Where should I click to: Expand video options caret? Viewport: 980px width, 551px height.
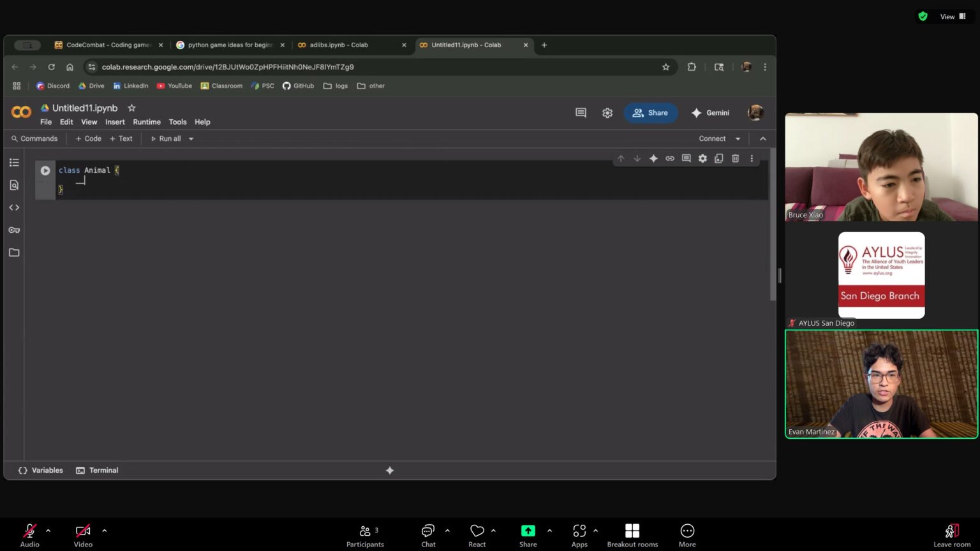pyautogui.click(x=105, y=530)
